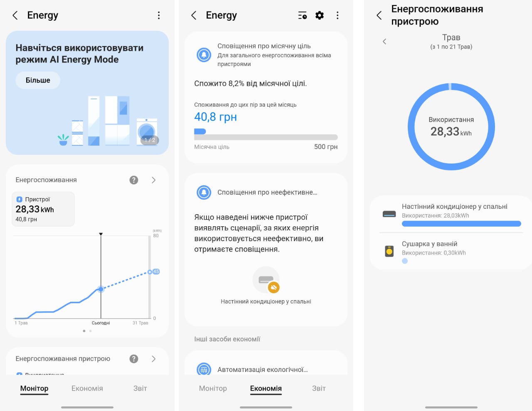The image size is (532, 411).
Task: Select the Пристрої 28,33 kWh chip
Action: (43, 209)
